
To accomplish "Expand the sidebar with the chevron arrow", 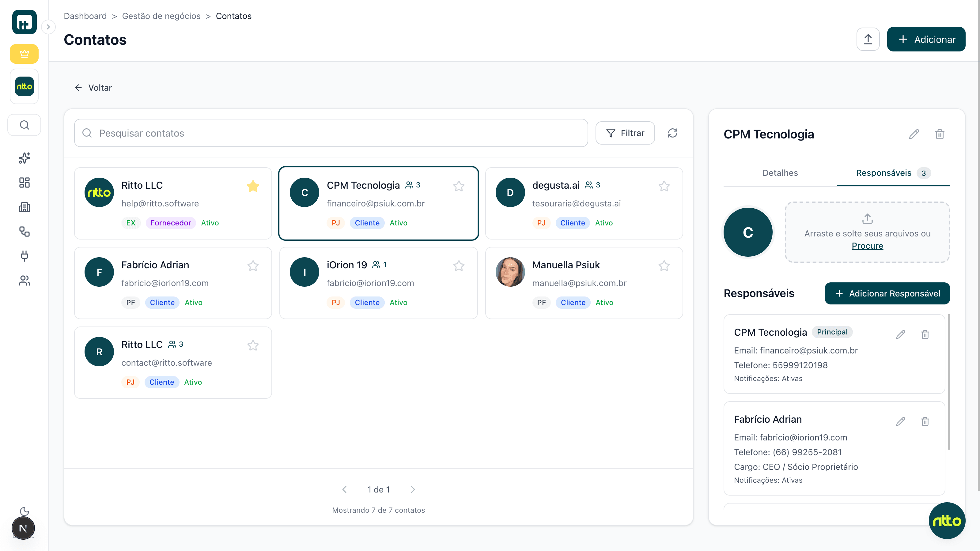I will coord(48,27).
